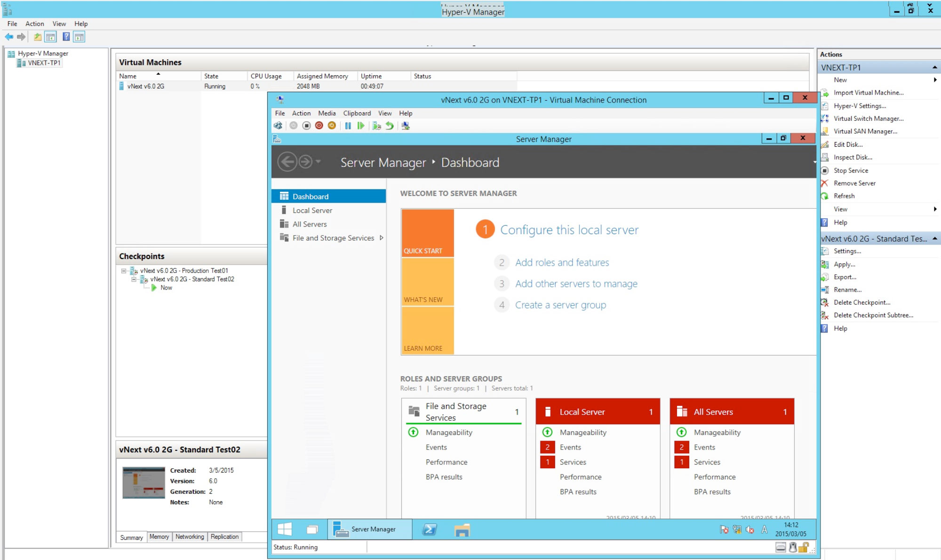
Task: Click Server Manager back navigation button
Action: (x=287, y=162)
